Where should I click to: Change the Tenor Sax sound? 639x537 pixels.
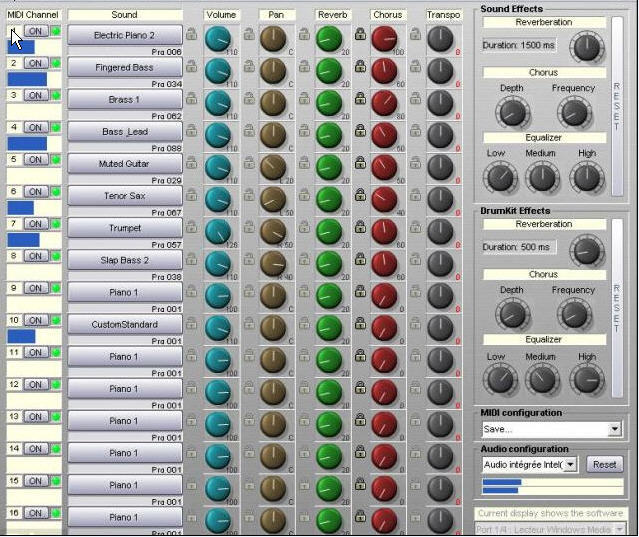point(125,196)
